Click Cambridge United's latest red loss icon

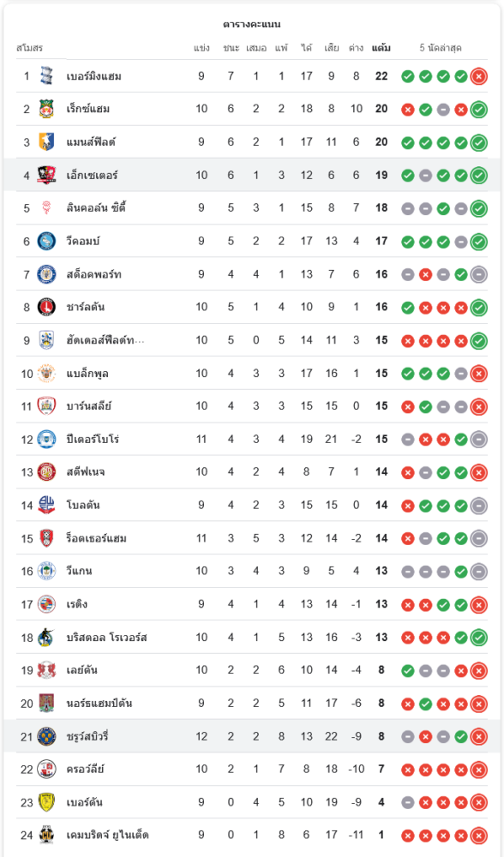point(479,836)
